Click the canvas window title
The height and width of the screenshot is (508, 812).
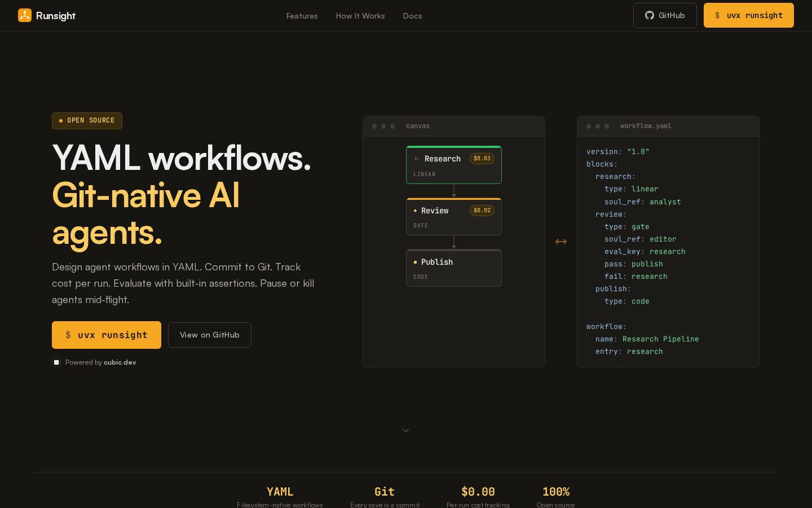point(418,126)
